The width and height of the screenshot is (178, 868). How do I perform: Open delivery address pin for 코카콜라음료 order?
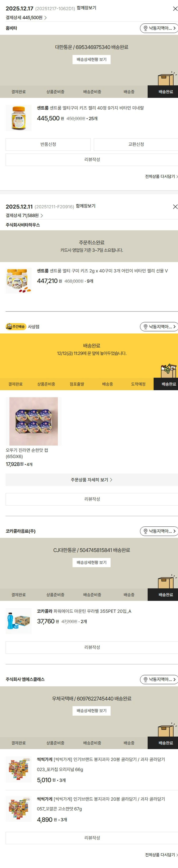[159, 531]
